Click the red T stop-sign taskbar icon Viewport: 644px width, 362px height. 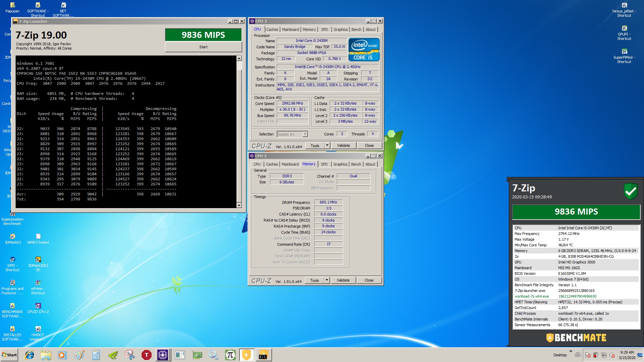coord(147,355)
